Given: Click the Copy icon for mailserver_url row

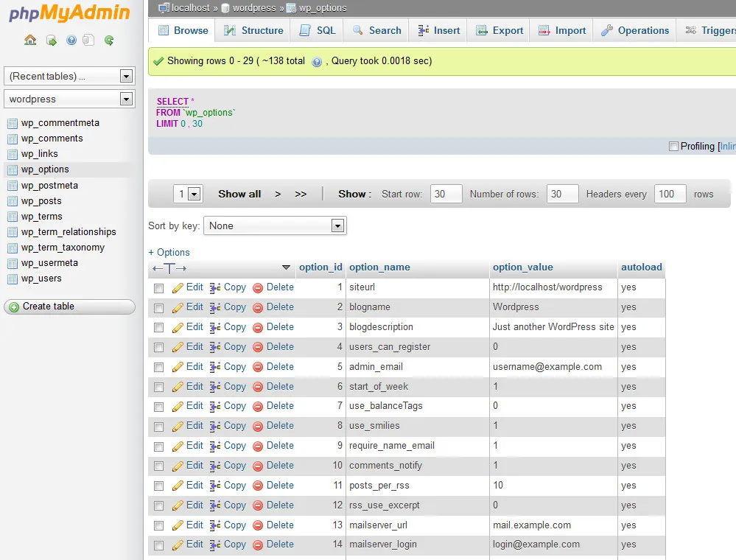Looking at the screenshot, I should point(215,525).
